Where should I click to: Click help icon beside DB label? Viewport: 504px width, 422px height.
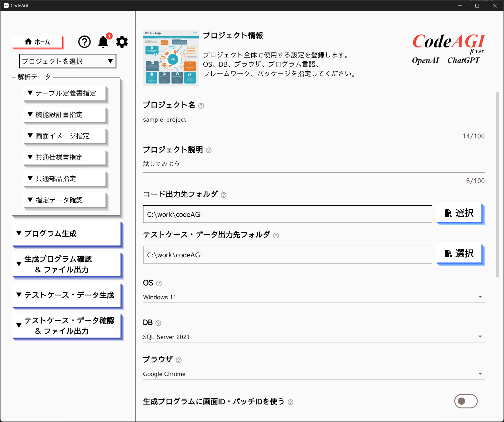[x=158, y=323]
